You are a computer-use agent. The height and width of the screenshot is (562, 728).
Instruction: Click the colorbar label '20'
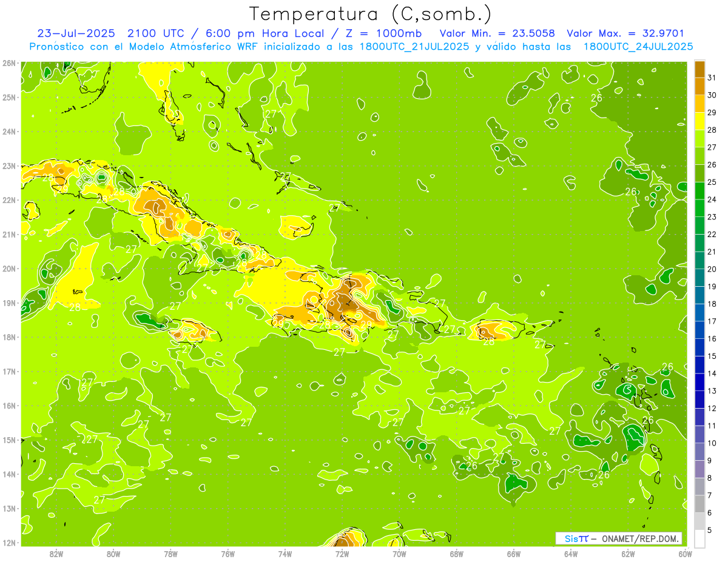(712, 269)
